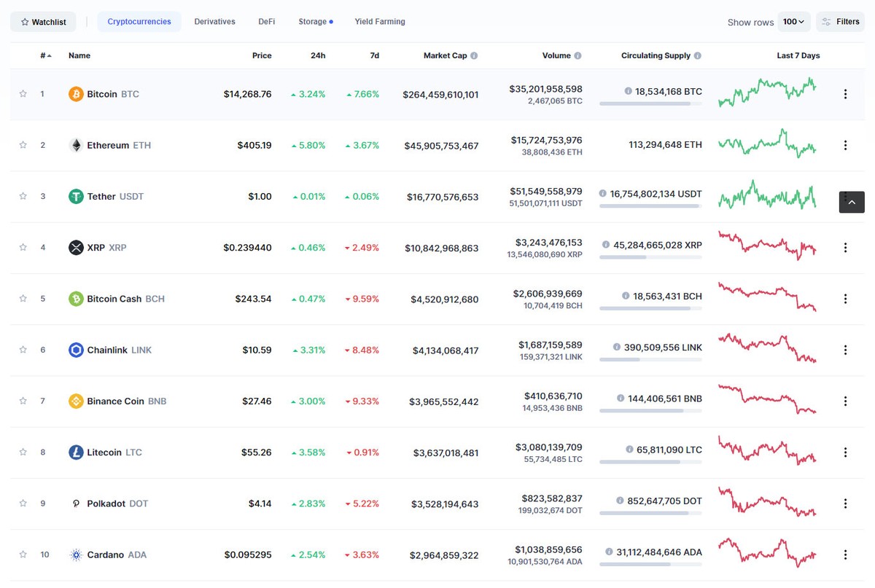The height and width of the screenshot is (588, 875).
Task: Select the Tether USDT logo
Action: 74,196
